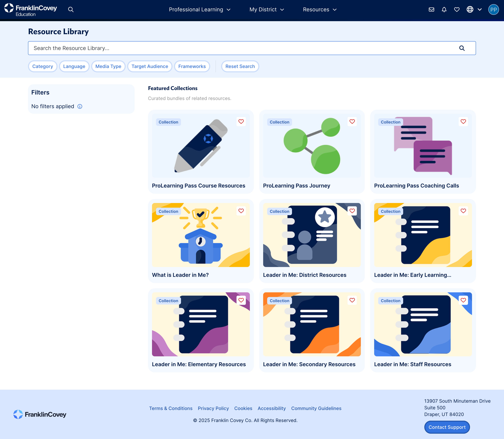The height and width of the screenshot is (439, 504).
Task: Open the Privacy Policy link
Action: tap(213, 408)
